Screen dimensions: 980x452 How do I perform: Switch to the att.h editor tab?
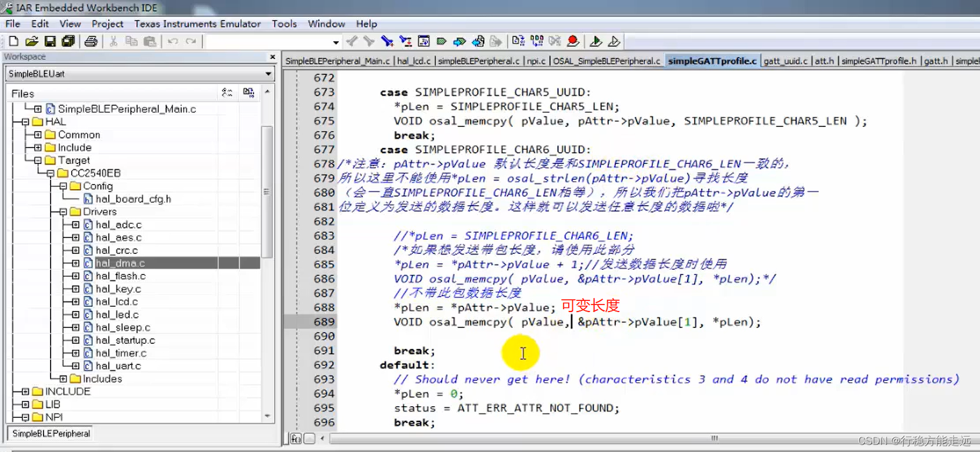[824, 61]
